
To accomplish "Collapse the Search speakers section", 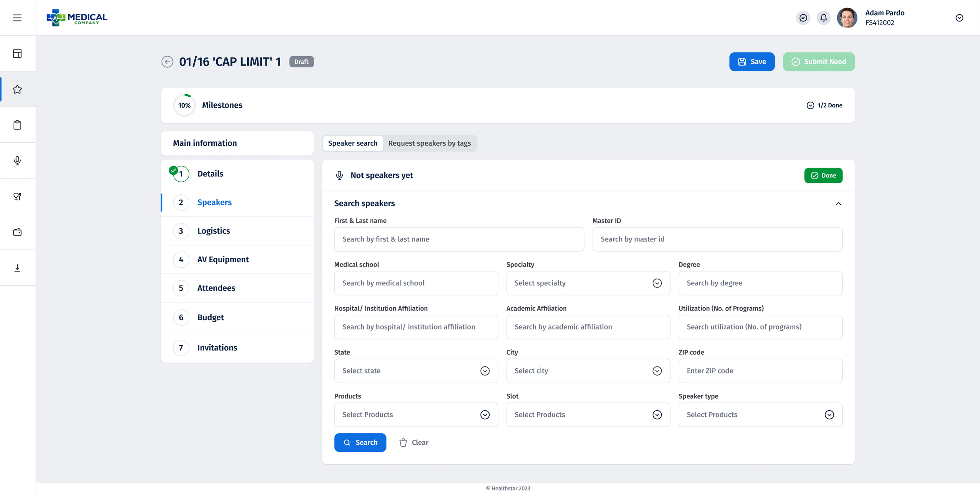I will tap(838, 204).
